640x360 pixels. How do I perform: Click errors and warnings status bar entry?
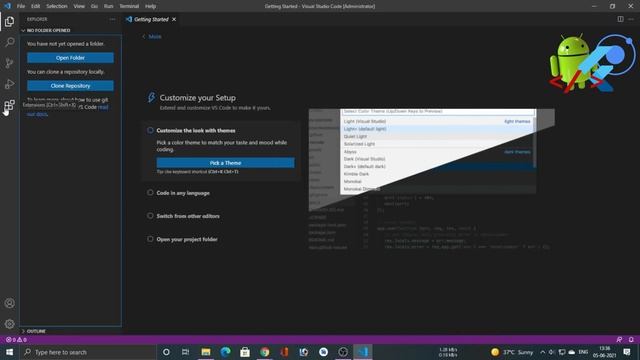[16, 340]
